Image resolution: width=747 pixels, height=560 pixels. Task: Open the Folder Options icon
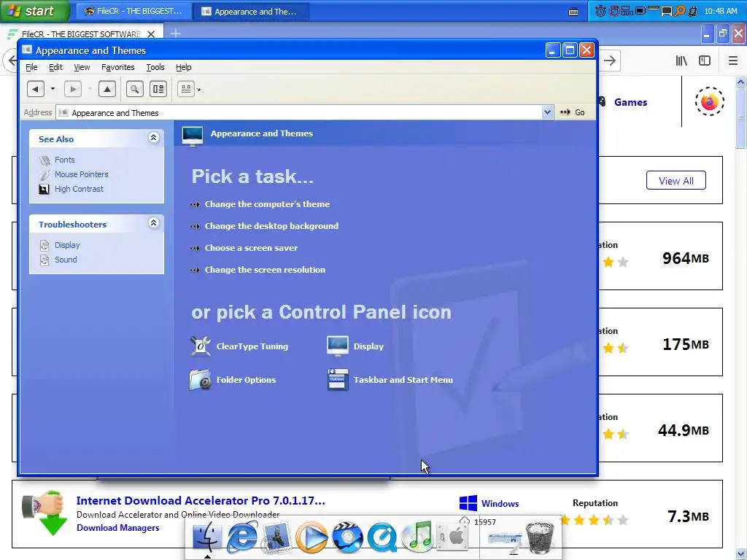[233, 379]
